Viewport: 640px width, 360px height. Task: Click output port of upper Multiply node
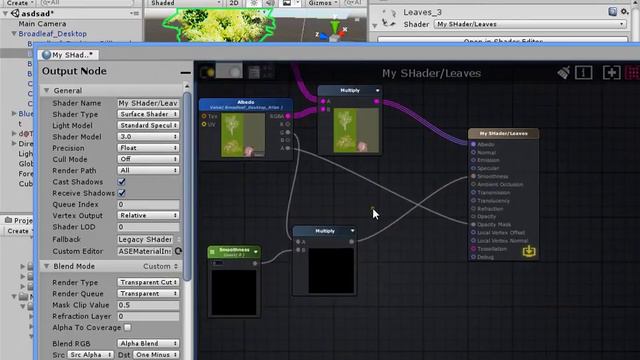tap(376, 101)
